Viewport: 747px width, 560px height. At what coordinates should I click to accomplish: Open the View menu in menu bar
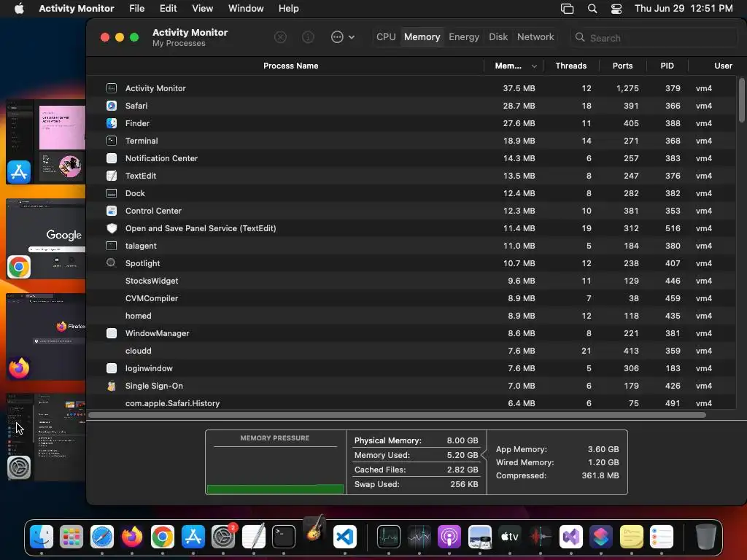pos(203,8)
